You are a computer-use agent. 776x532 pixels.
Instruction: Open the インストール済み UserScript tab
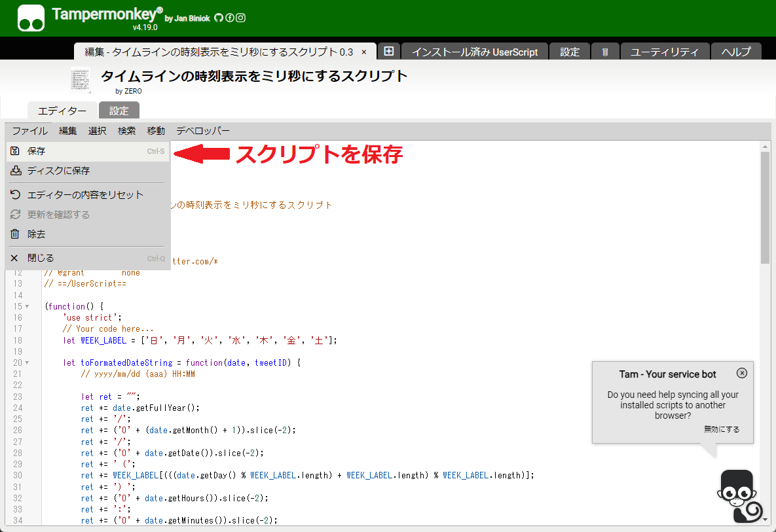click(x=475, y=50)
